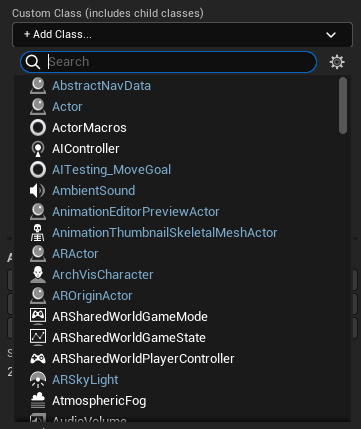Select AITesting_MoveGoal class
The image size is (361, 429).
(111, 170)
